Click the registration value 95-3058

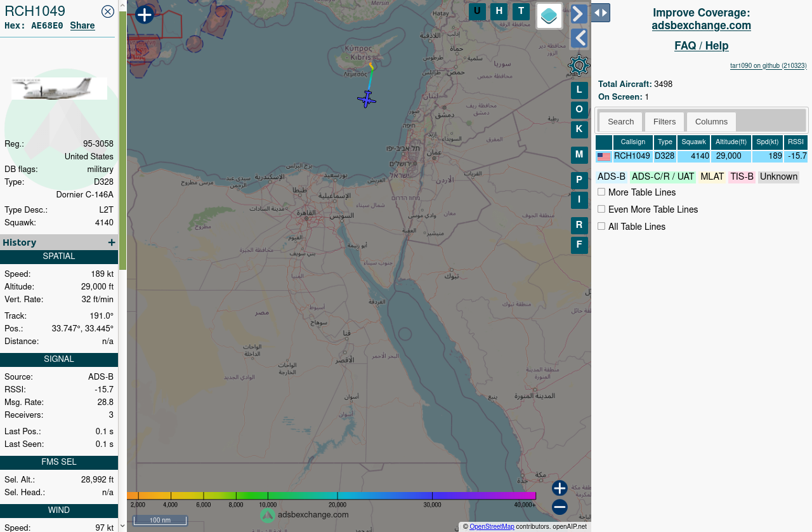tap(98, 144)
